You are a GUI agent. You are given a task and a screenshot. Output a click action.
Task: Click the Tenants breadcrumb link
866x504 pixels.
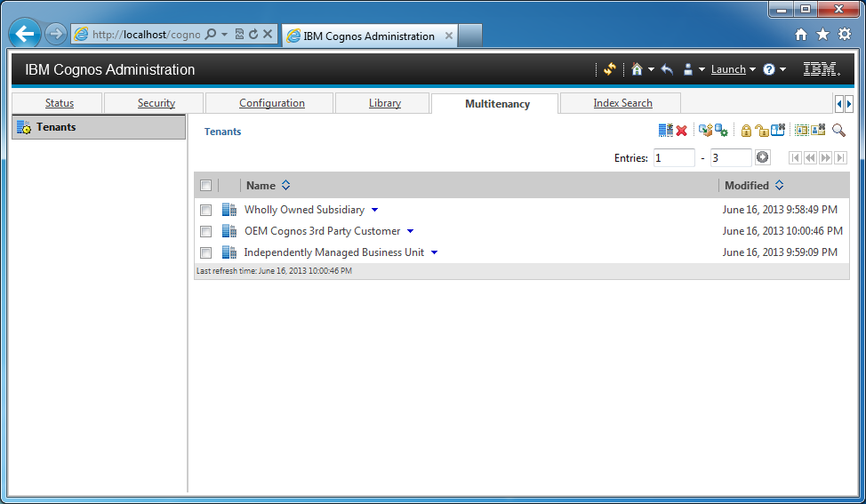coord(222,132)
